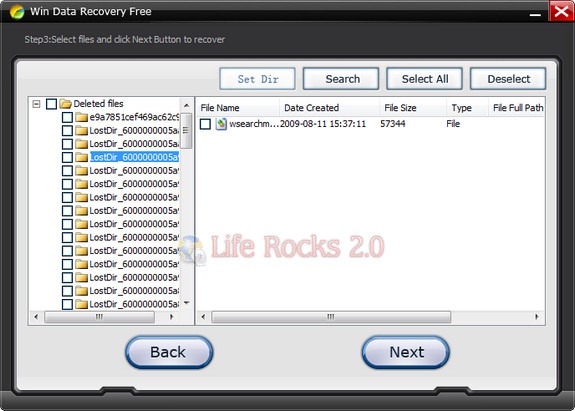Image resolution: width=575 pixels, height=411 pixels.
Task: Click the folder tree's scroll left arrow
Action: [36, 317]
